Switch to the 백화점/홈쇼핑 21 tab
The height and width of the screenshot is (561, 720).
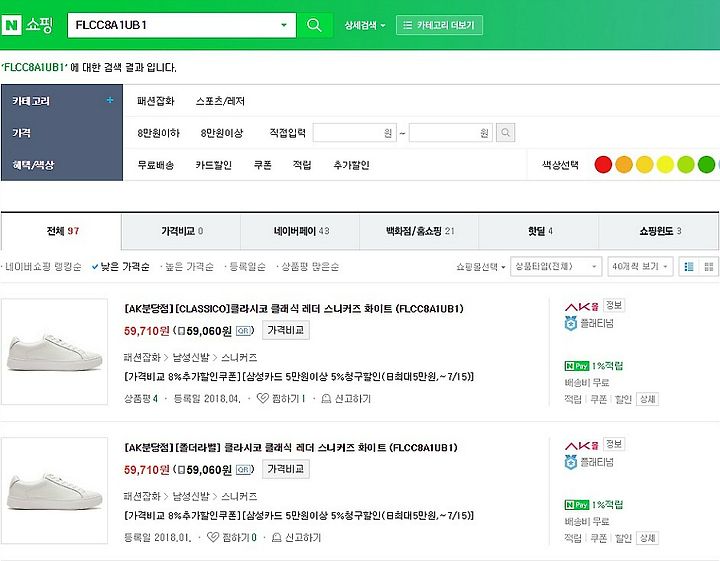click(x=420, y=231)
